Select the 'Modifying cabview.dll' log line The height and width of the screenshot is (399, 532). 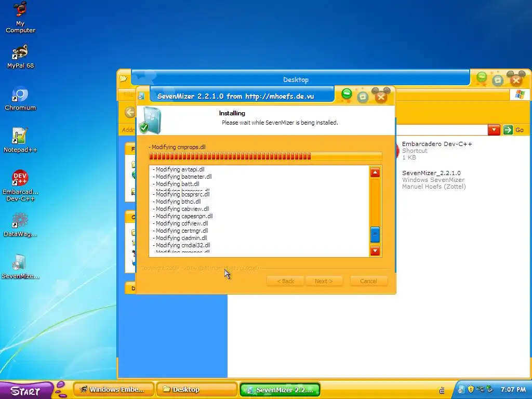tap(181, 209)
